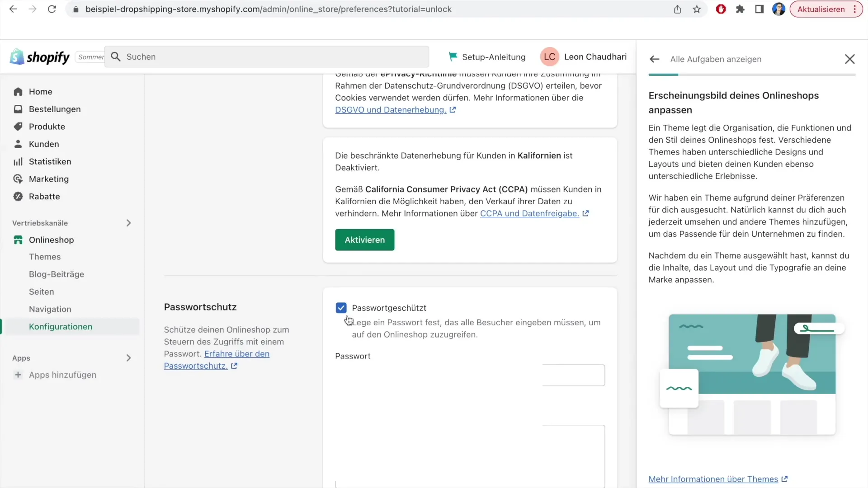Expand Apps sidebar section
The height and width of the screenshot is (488, 868).
coord(129,358)
